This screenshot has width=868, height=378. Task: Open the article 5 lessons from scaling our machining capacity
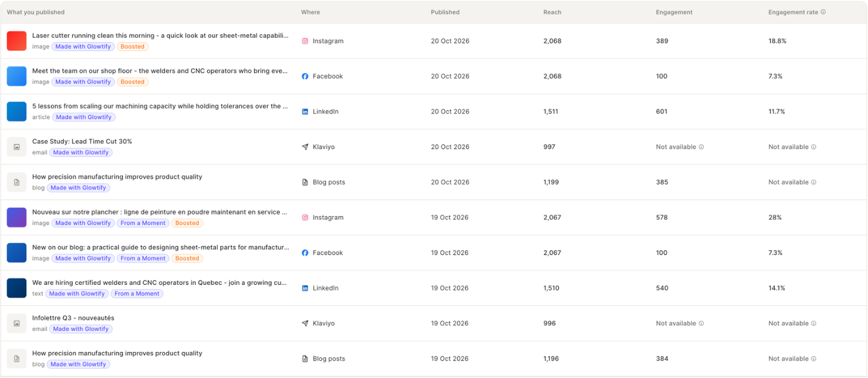click(x=160, y=106)
